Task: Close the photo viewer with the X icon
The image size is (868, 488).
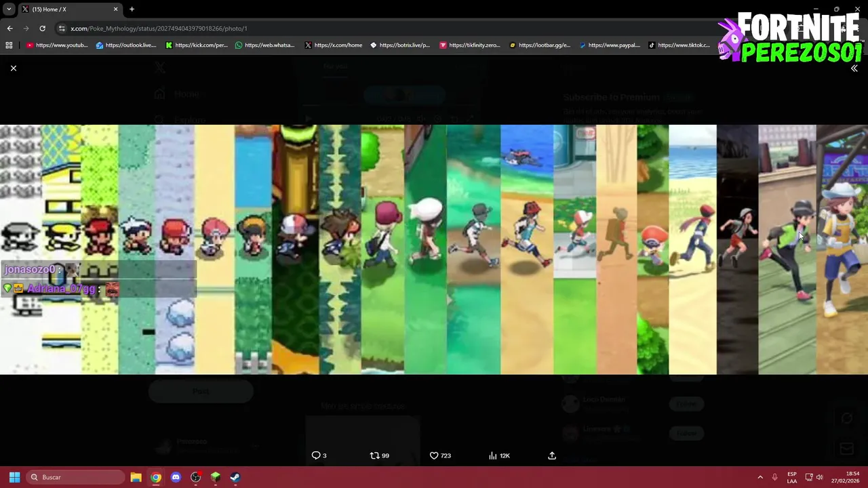Action: [13, 68]
